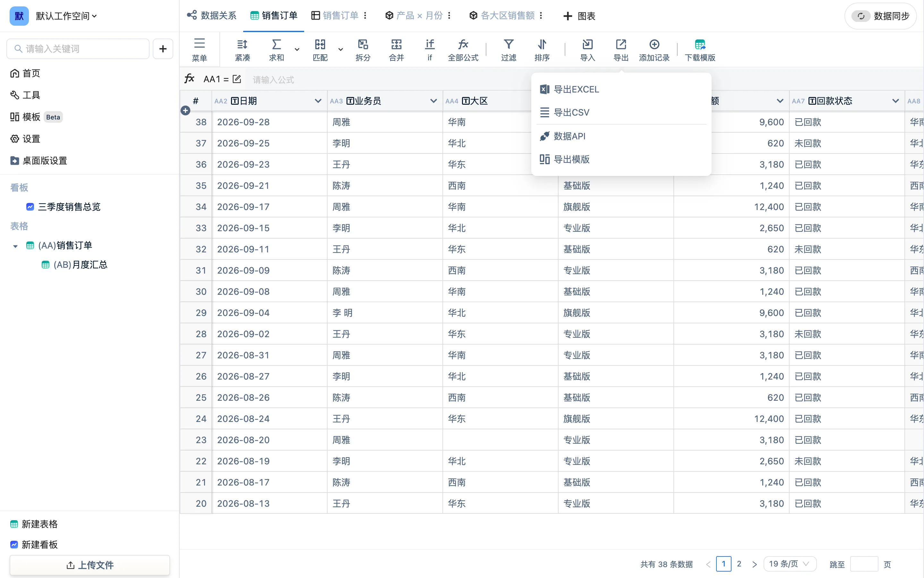Open 模板 Beta in sidebar
Screen dimensions: 924x578
36,117
